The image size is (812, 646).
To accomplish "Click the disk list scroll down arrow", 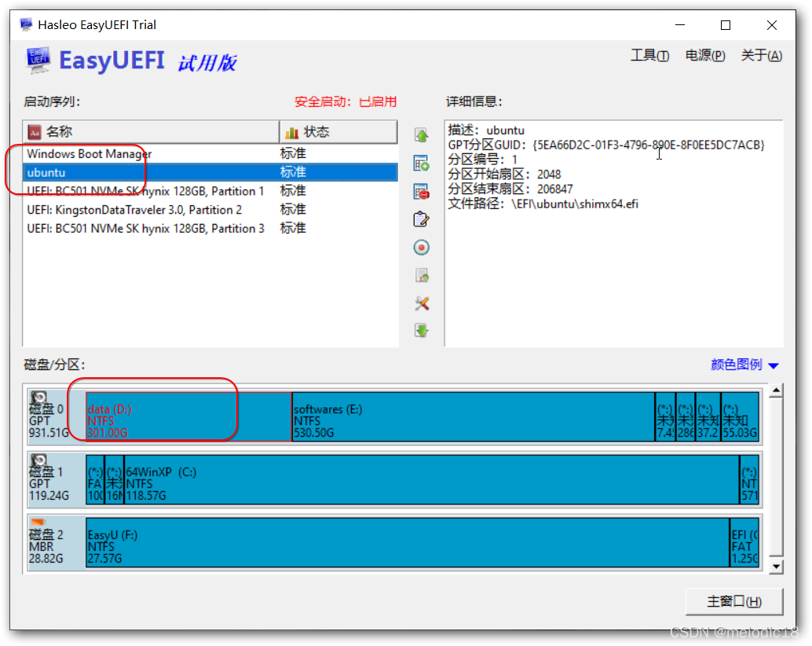I will pyautogui.click(x=776, y=566).
